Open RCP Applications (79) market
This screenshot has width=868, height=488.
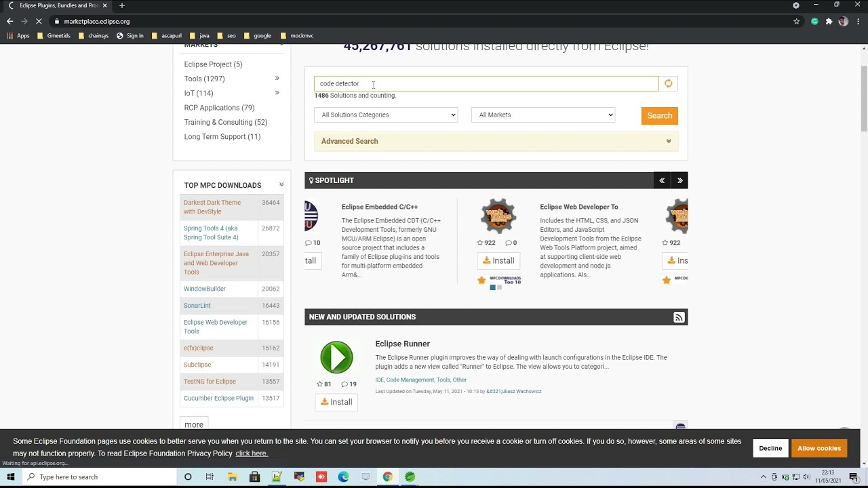tap(219, 108)
